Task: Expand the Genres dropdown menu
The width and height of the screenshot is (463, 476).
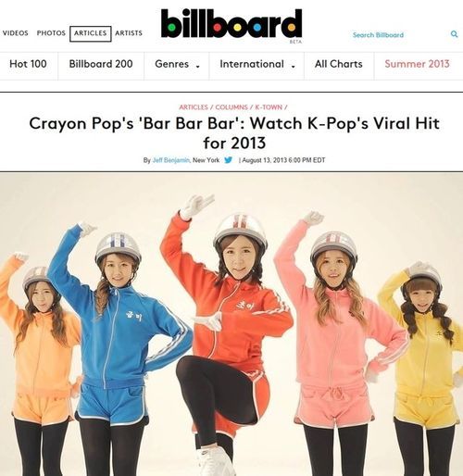Action: pos(177,64)
